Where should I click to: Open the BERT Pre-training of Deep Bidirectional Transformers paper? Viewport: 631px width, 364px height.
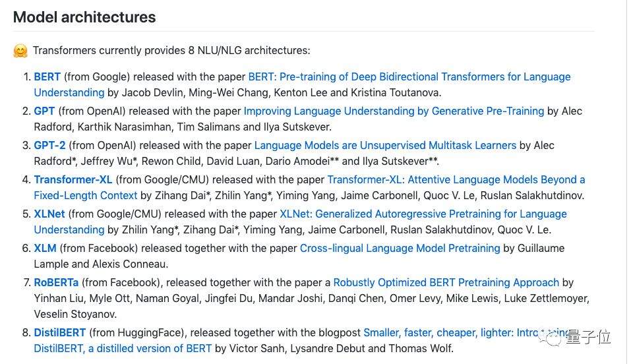pyautogui.click(x=409, y=76)
